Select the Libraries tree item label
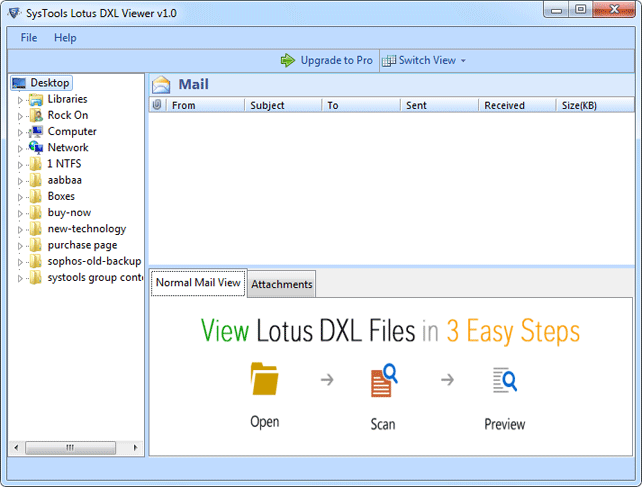The width and height of the screenshot is (642, 487). pyautogui.click(x=68, y=99)
